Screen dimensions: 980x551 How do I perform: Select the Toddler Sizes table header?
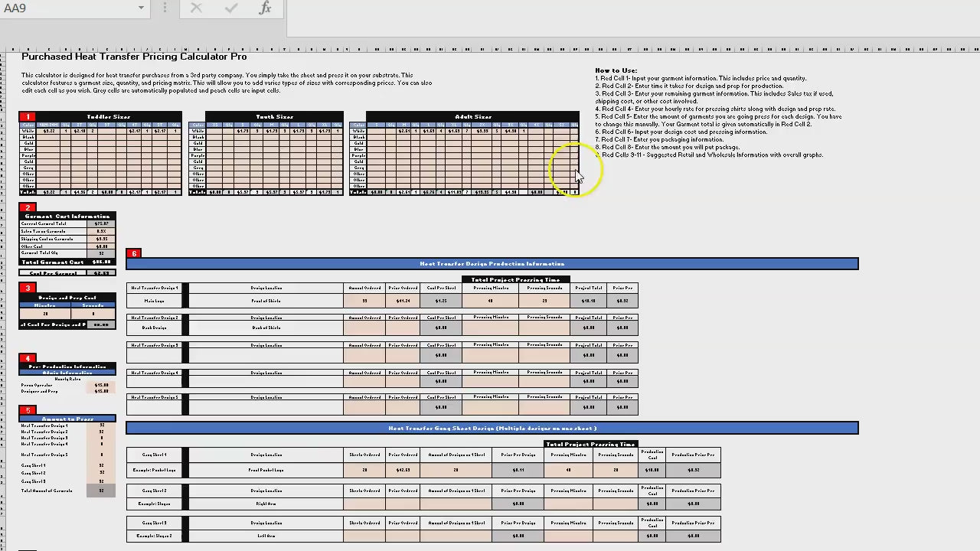[x=108, y=117]
